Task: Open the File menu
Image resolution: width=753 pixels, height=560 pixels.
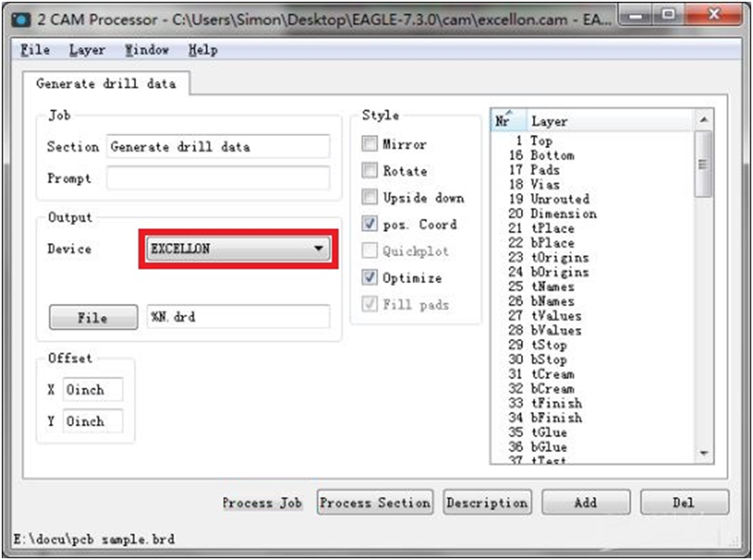Action: tap(35, 50)
